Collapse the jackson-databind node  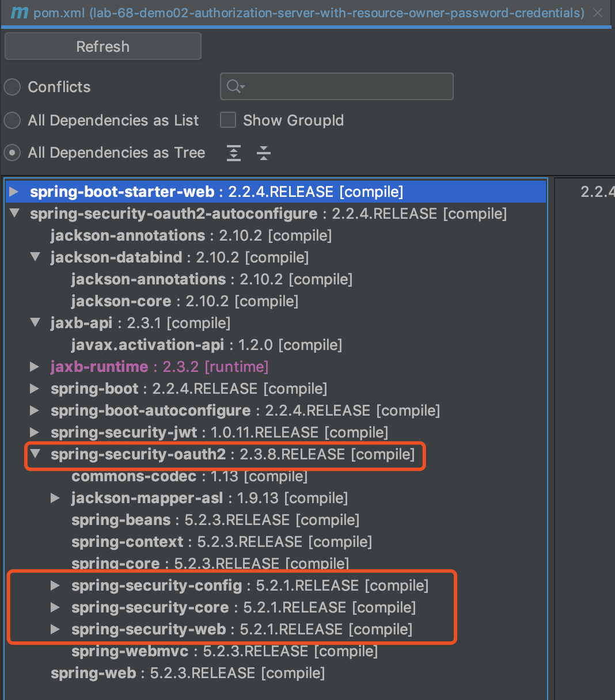pyautogui.click(x=35, y=257)
